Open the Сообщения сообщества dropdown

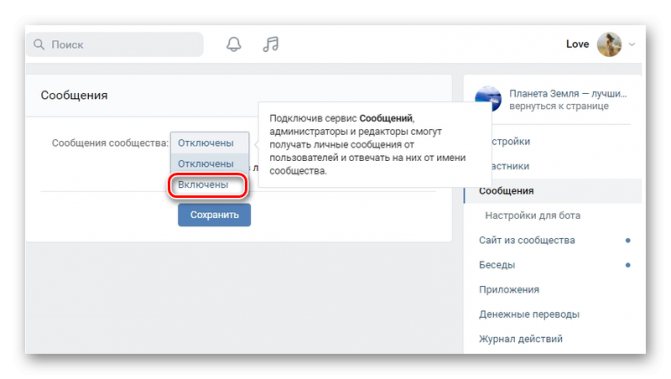coord(210,143)
